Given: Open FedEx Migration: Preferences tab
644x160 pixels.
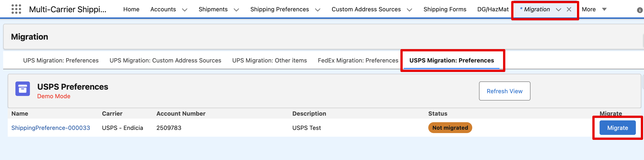Looking at the screenshot, I should tap(358, 60).
